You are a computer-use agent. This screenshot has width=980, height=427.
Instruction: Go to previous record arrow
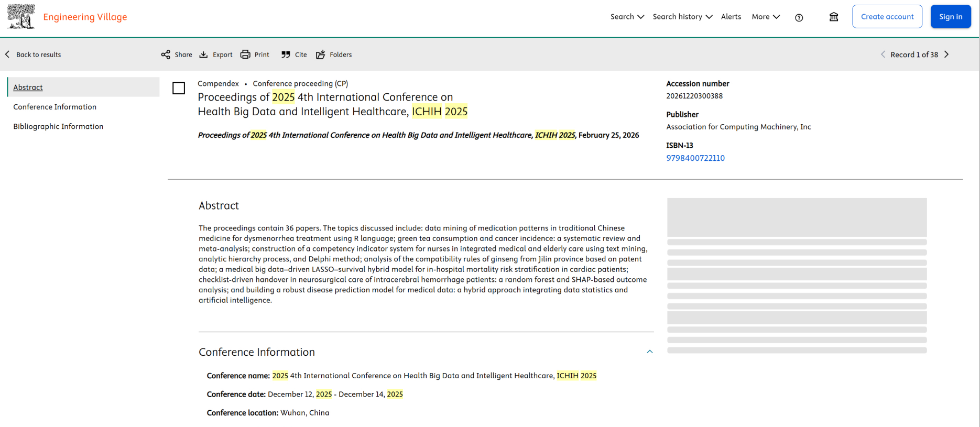(x=883, y=54)
